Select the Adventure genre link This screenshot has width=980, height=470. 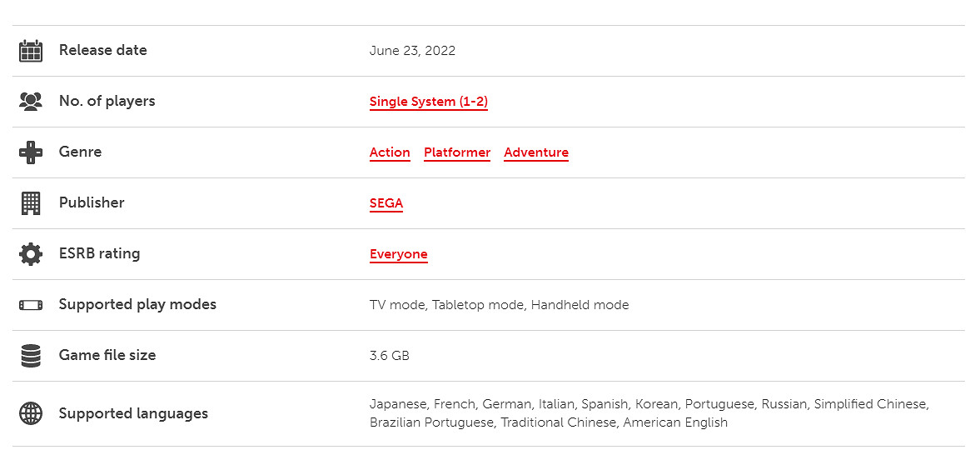click(x=536, y=152)
